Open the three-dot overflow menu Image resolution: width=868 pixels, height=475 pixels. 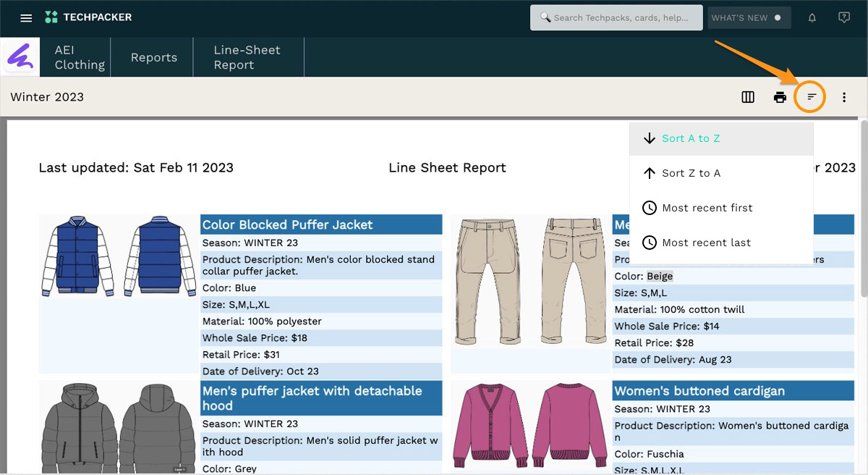[844, 96]
